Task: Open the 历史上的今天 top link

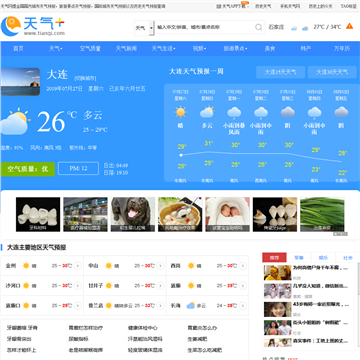Action: coord(320,6)
